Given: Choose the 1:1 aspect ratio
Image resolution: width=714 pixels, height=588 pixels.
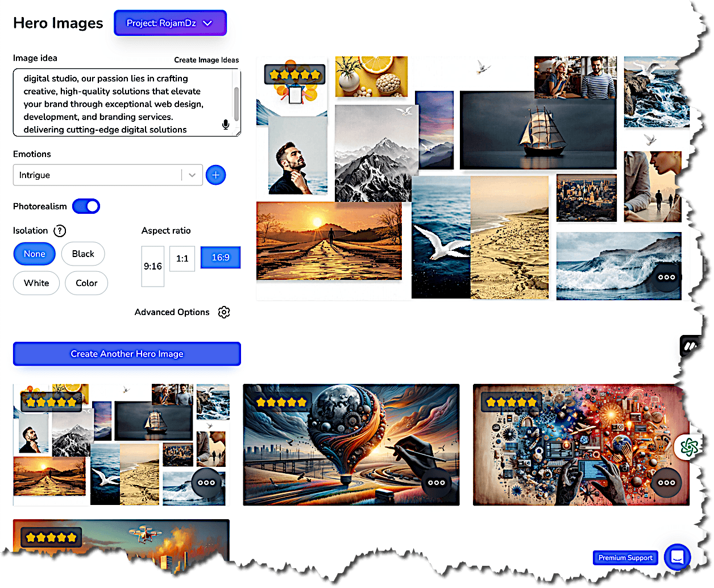Looking at the screenshot, I should pyautogui.click(x=182, y=259).
